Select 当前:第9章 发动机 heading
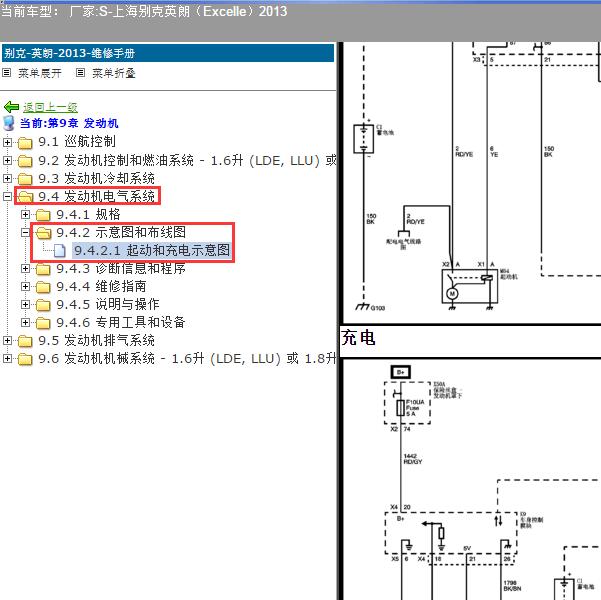601x600 pixels. [x=69, y=123]
